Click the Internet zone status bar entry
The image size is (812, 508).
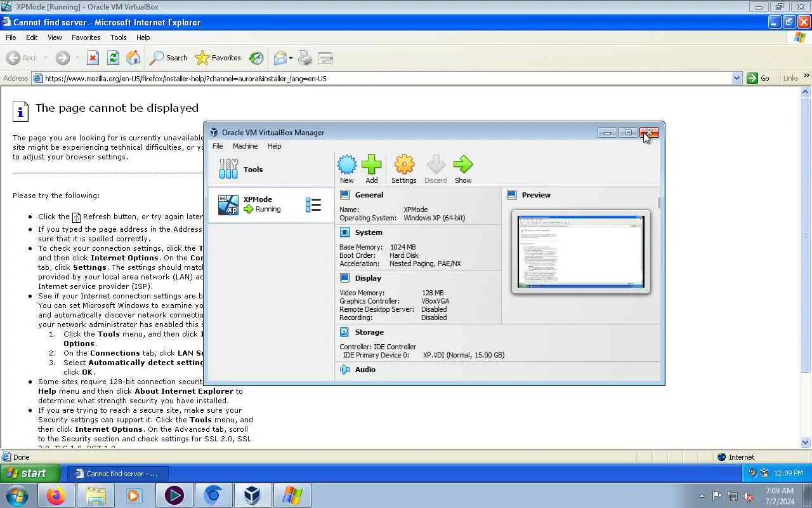pyautogui.click(x=736, y=457)
